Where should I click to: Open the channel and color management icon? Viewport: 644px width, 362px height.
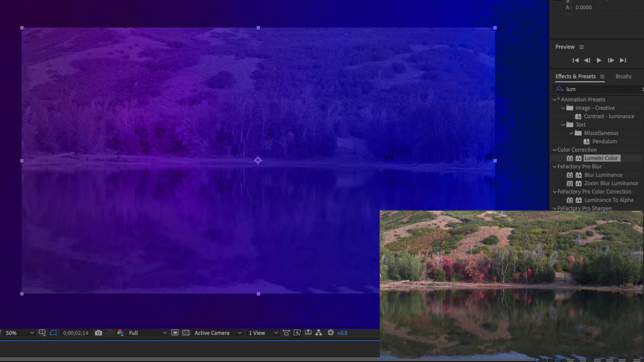[x=120, y=333]
